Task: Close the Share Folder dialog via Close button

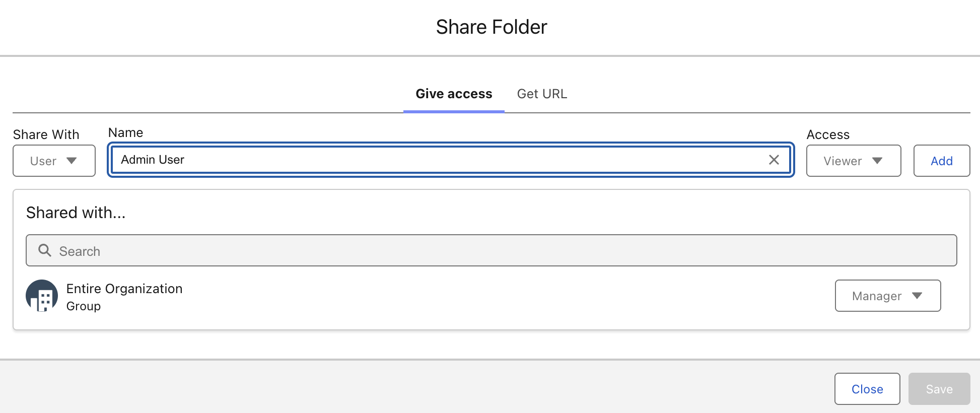Action: (x=867, y=389)
